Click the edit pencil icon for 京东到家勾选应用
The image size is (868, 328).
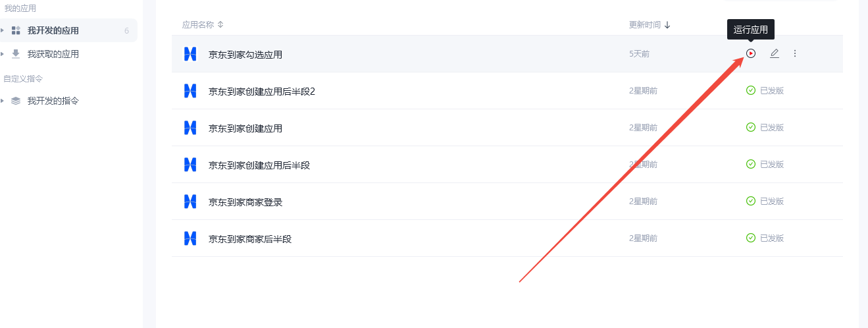775,53
